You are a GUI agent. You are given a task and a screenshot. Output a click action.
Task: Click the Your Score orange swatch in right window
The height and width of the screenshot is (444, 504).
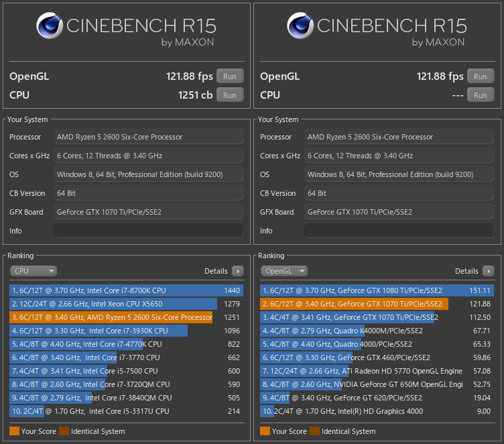265,431
